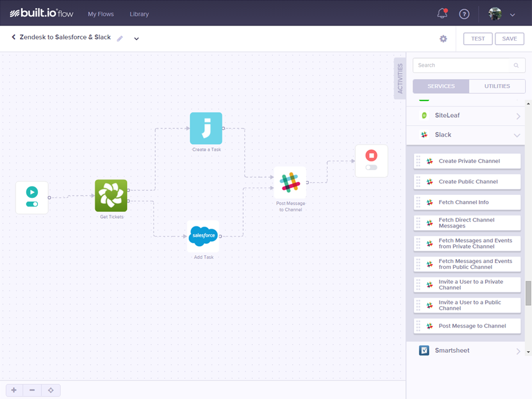Click the TEST button
The width and height of the screenshot is (532, 399).
(x=477, y=39)
